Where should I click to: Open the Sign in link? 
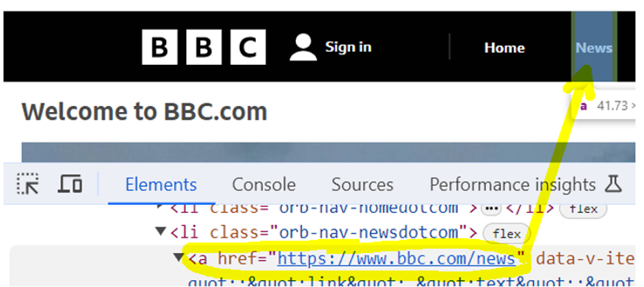[348, 47]
